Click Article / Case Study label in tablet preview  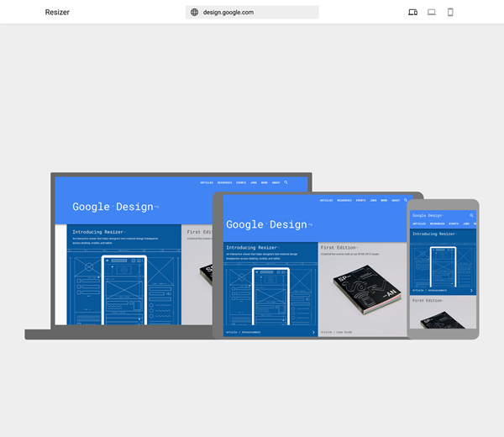coord(336,332)
